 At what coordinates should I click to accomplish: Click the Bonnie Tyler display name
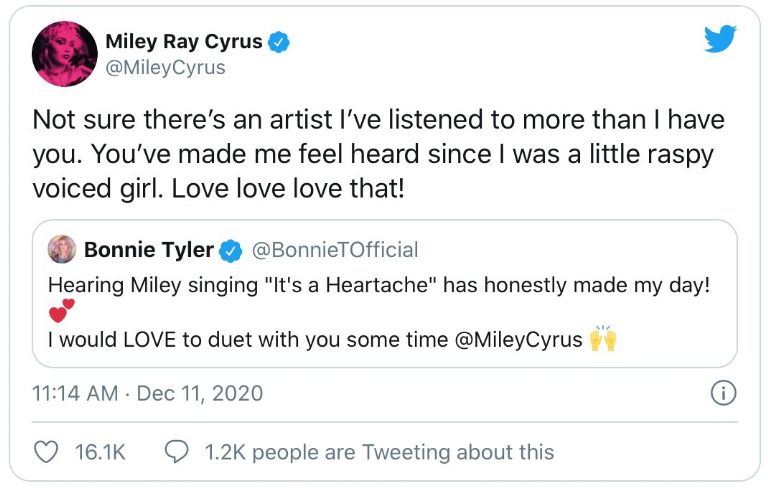(x=149, y=249)
